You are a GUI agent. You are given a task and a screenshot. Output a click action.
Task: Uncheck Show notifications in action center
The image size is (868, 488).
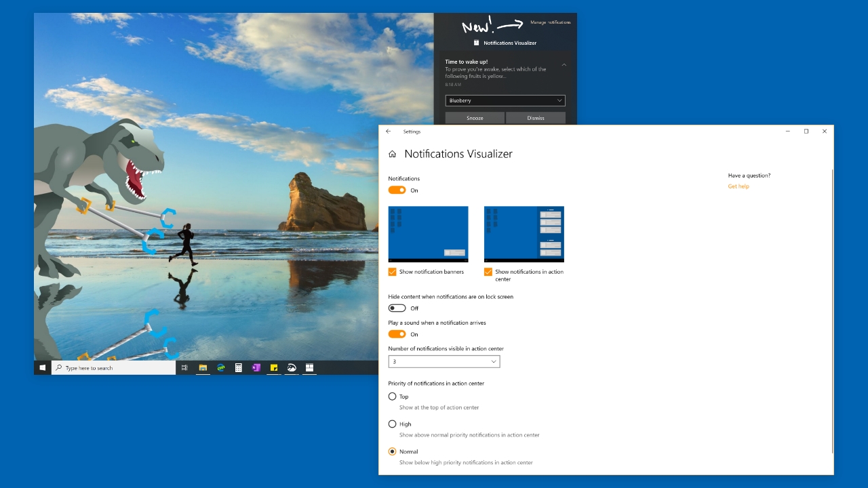click(488, 272)
